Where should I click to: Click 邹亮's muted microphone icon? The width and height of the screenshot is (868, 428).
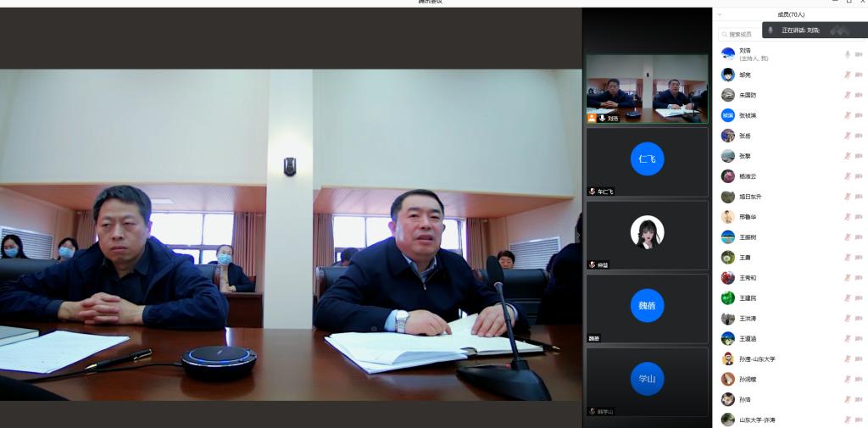coord(847,75)
